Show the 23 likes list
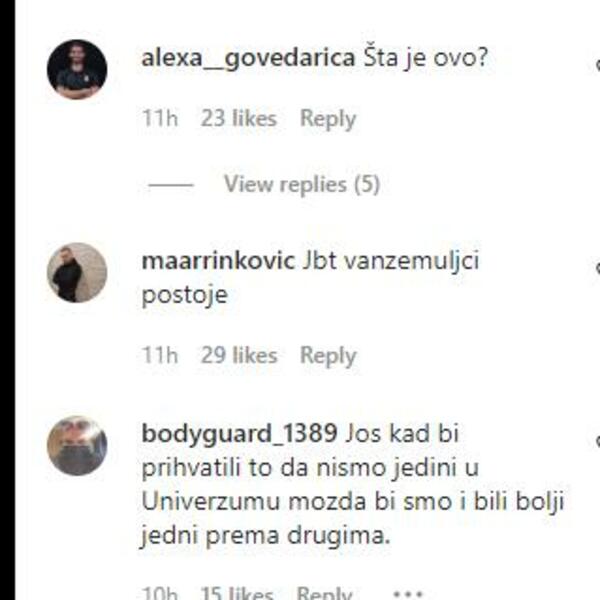 tap(239, 118)
